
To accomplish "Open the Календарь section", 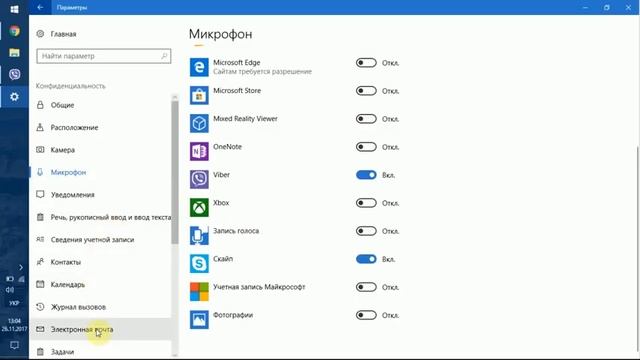I will pos(101,285).
